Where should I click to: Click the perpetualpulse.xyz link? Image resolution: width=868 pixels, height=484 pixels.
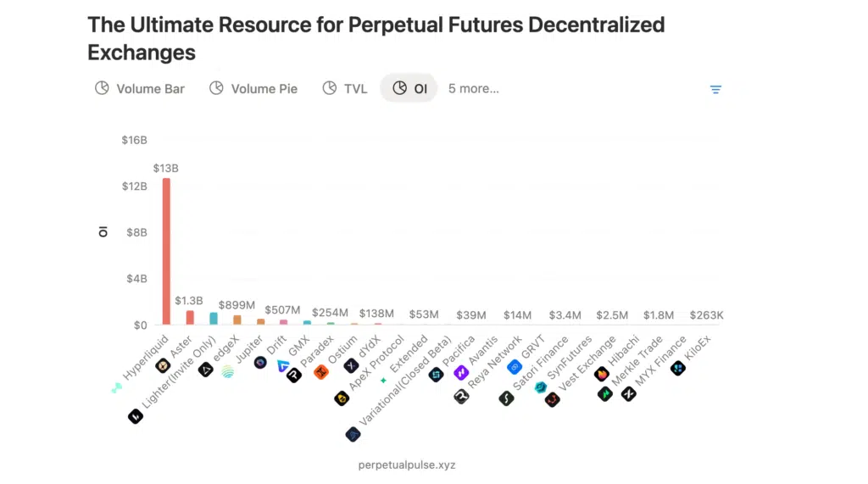pos(407,465)
